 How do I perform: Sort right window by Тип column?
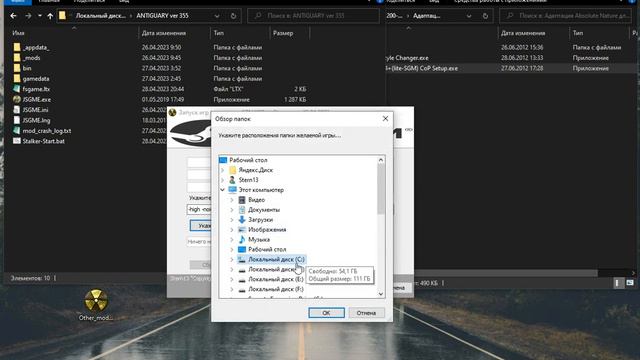point(578,33)
